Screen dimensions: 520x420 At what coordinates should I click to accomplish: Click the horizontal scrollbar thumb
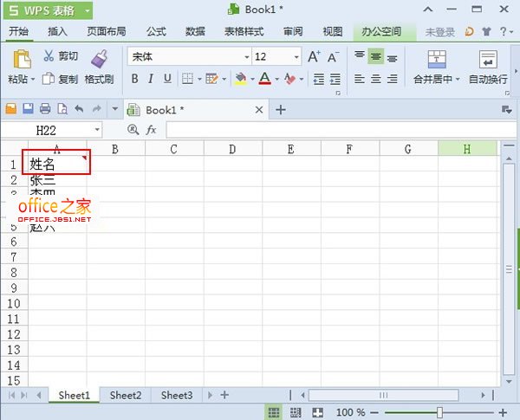pyautogui.click(x=384, y=395)
